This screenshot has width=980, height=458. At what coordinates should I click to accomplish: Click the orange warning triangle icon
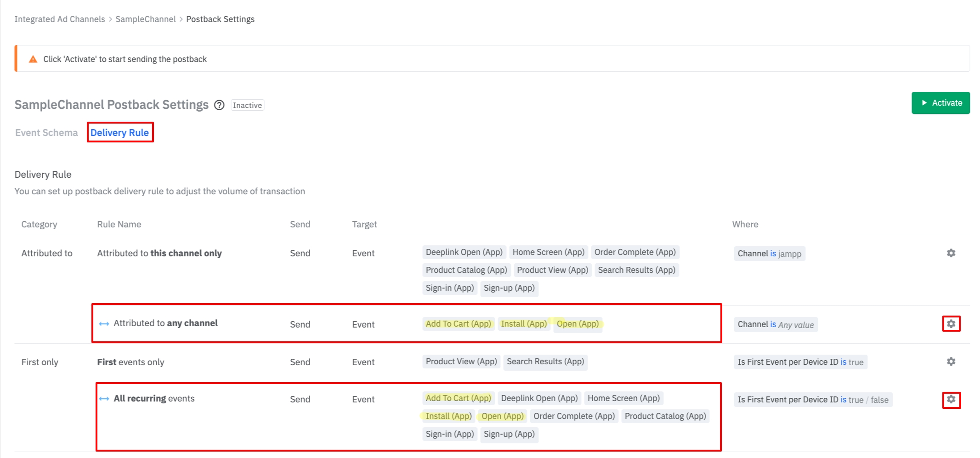point(33,59)
